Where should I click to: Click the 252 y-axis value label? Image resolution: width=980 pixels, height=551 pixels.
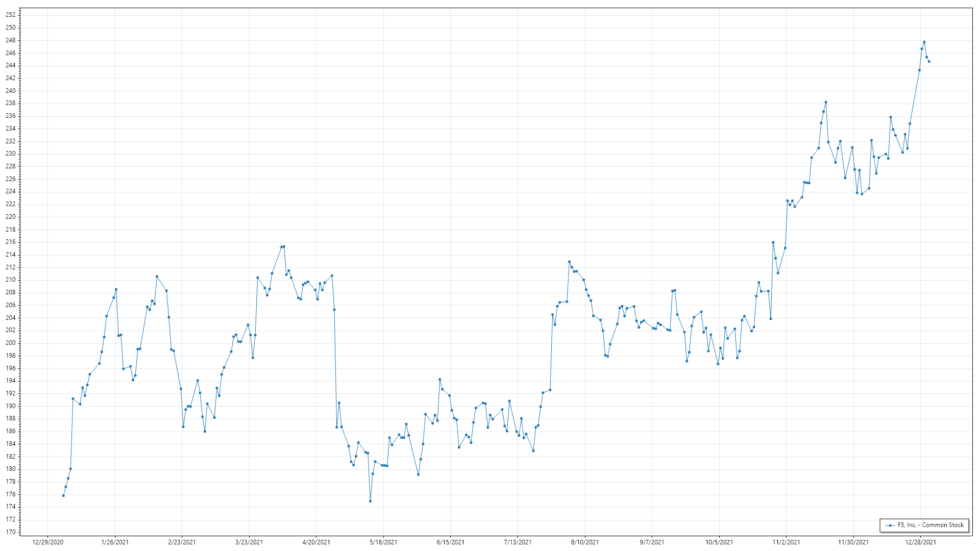click(11, 15)
